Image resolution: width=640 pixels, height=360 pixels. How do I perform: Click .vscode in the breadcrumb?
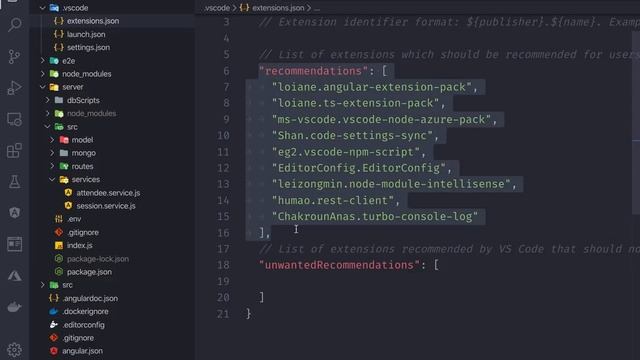(x=217, y=8)
